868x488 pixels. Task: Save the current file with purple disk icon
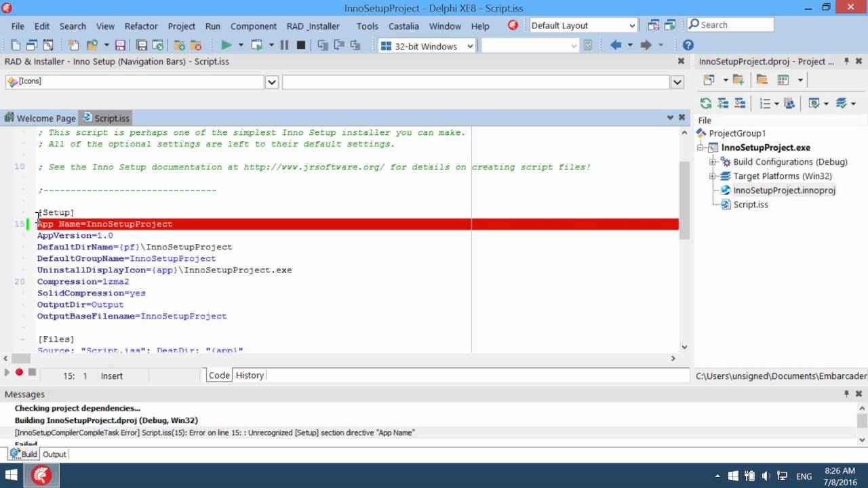(x=120, y=45)
